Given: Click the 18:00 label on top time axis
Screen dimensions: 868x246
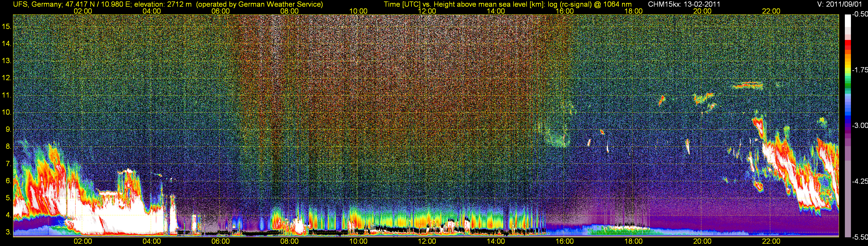Looking at the screenshot, I should point(633,11).
